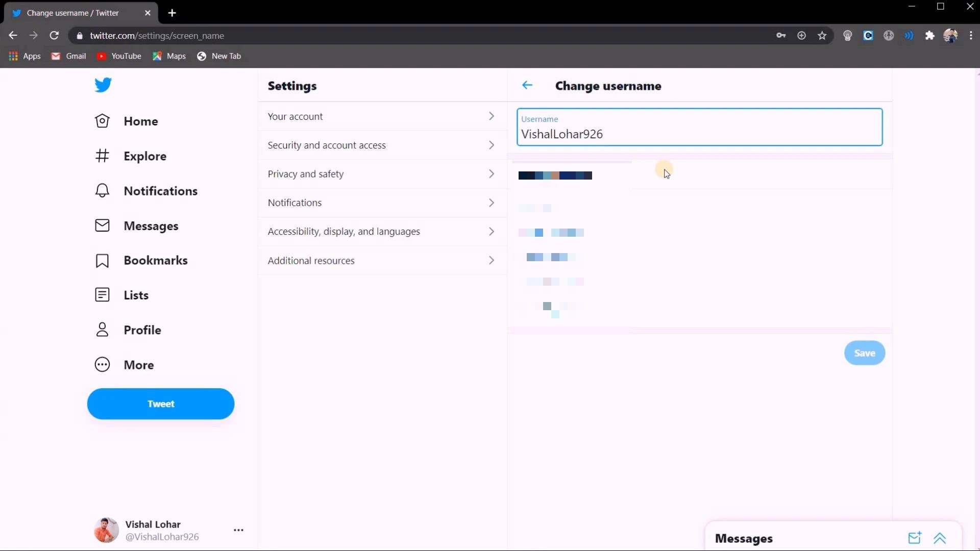Bookmark page with the star icon
The width and height of the screenshot is (980, 551).
point(822,36)
